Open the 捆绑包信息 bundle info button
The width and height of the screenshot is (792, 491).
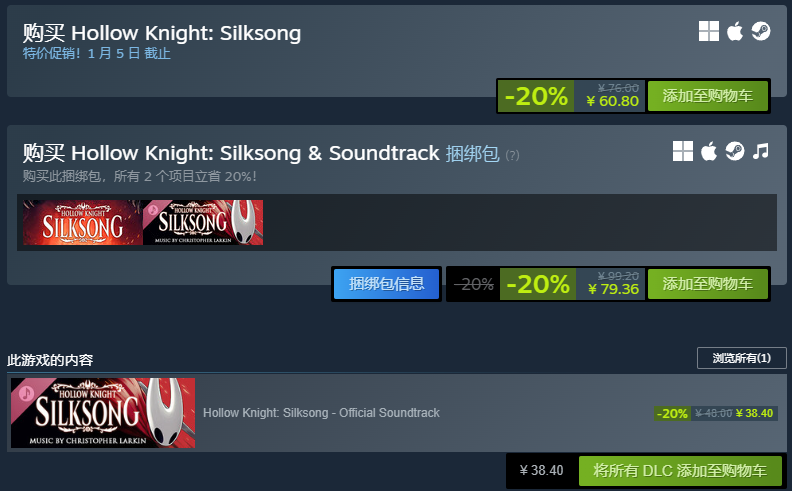[x=386, y=284]
